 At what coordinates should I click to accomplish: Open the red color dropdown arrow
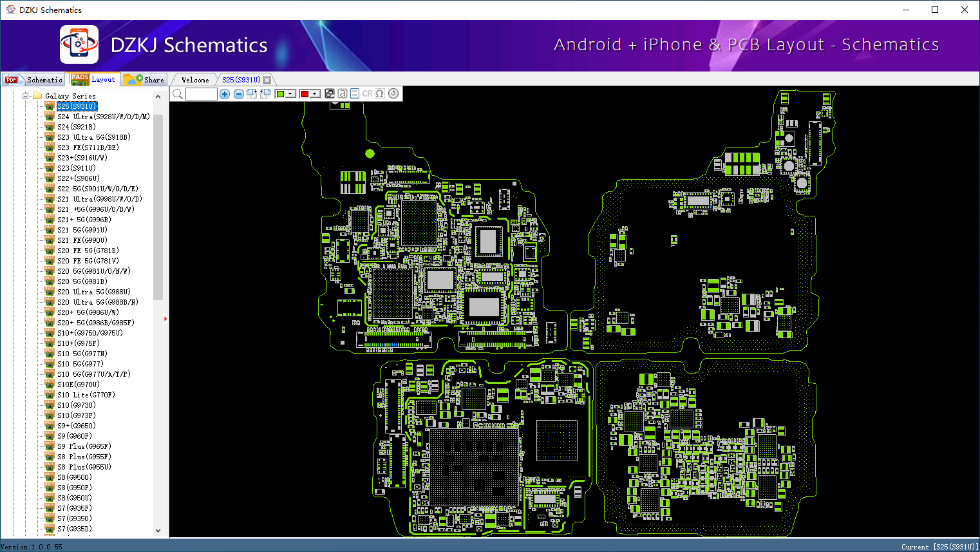[x=315, y=94]
